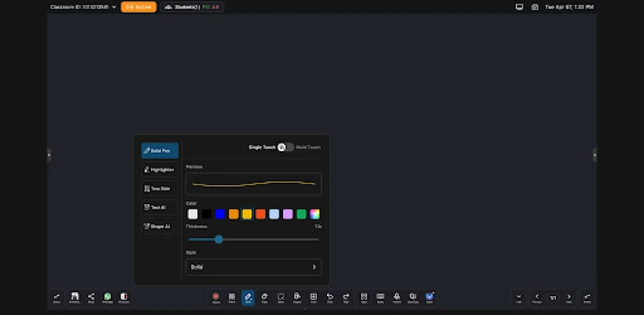Click the Undo arrow icon
This screenshot has height=315, width=644.
[330, 297]
